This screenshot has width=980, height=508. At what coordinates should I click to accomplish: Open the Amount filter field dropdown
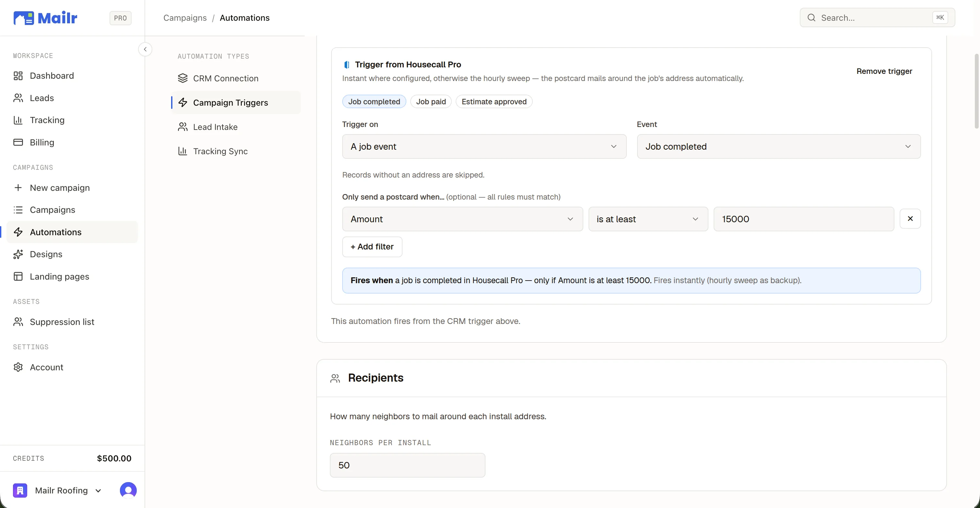coord(462,219)
